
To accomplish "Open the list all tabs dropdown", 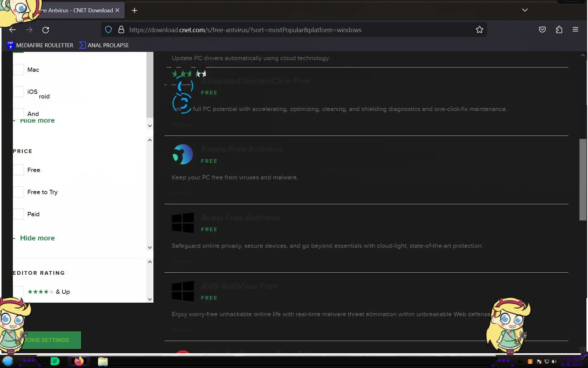I will pos(525,10).
